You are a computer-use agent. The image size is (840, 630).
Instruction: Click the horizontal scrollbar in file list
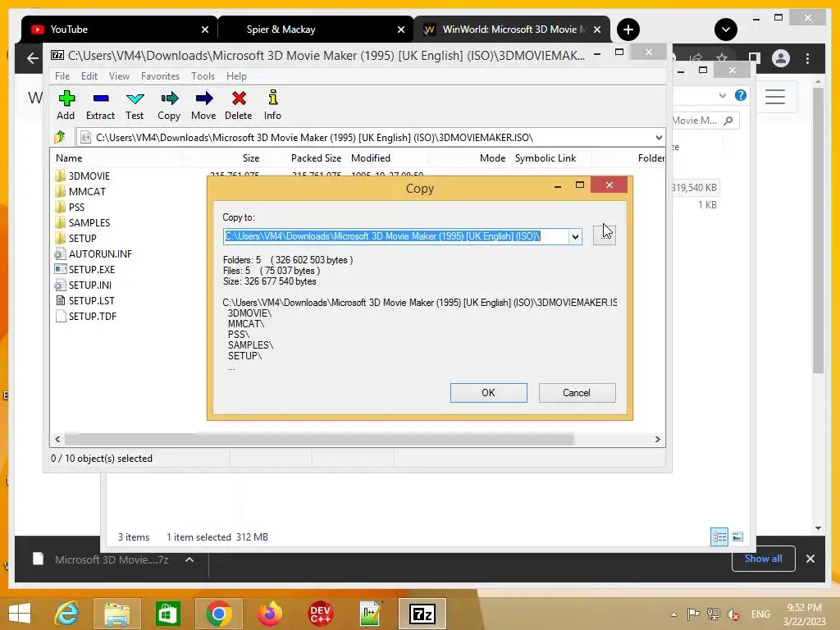319,440
